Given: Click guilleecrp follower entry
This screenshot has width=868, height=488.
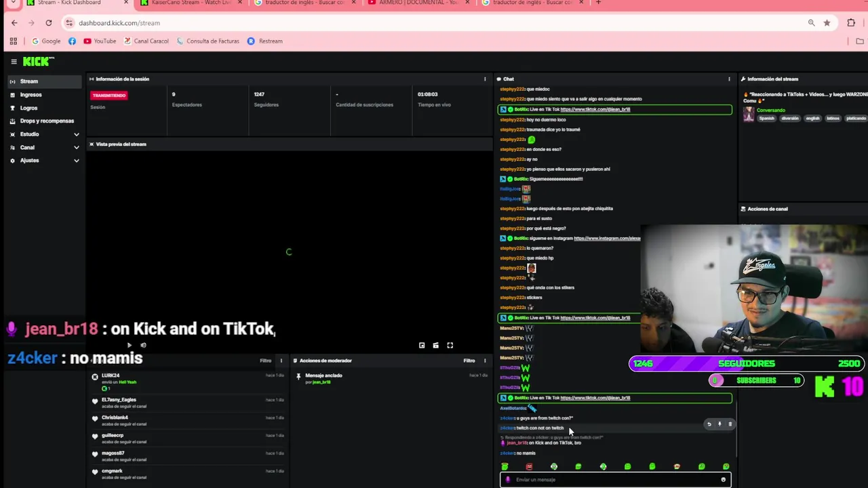Looking at the screenshot, I should point(113,435).
